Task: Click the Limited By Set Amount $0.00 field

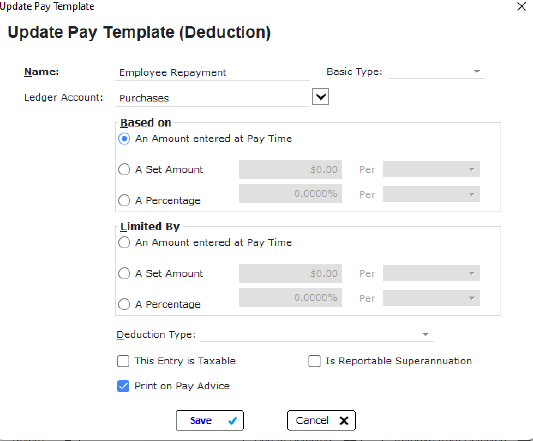Action: pyautogui.click(x=290, y=273)
